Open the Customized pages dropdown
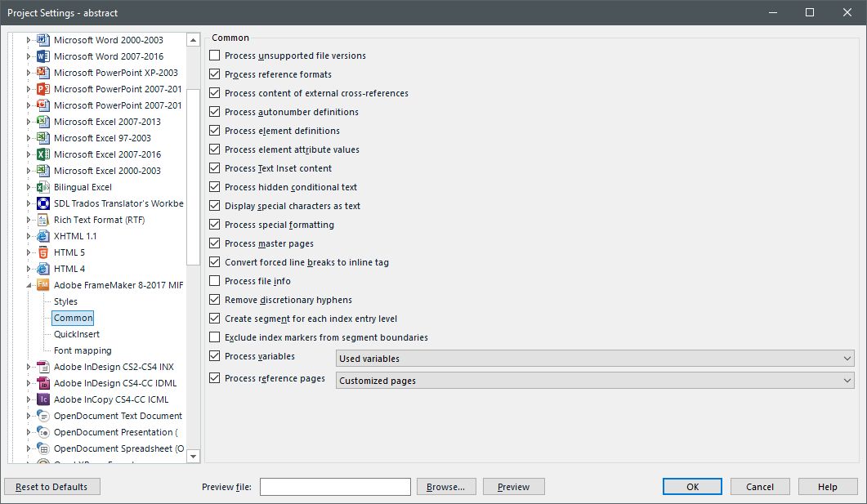 tap(595, 381)
